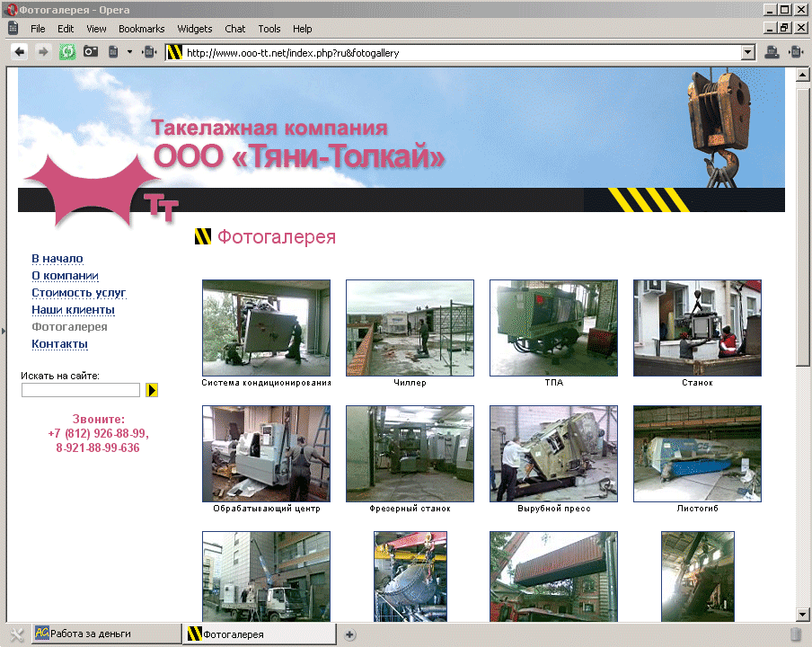
Task: Switch to the 'Работа за деньги' tab
Action: click(107, 634)
